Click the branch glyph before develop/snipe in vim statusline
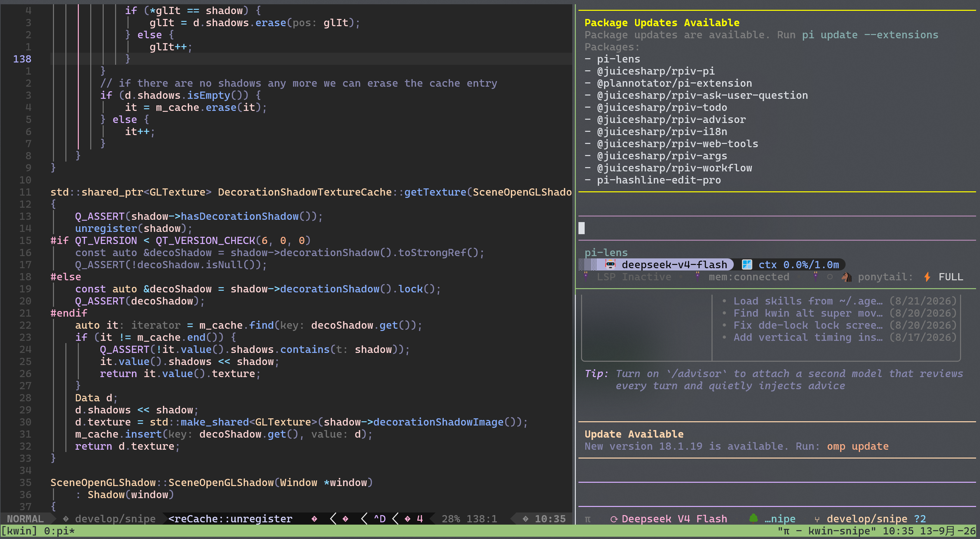This screenshot has height=539, width=980. click(66, 519)
